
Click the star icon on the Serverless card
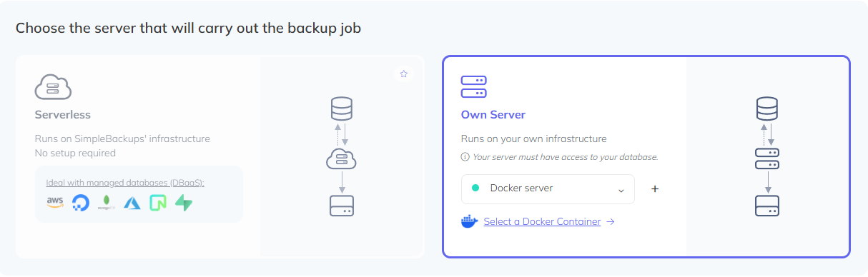pyautogui.click(x=403, y=74)
